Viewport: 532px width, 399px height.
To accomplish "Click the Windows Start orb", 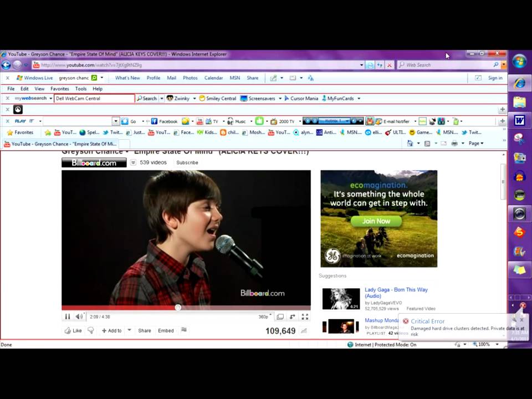I will coord(519,62).
